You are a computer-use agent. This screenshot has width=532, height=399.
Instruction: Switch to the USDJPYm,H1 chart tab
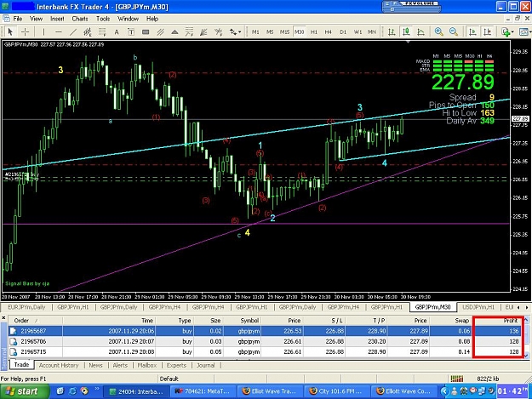coord(478,307)
